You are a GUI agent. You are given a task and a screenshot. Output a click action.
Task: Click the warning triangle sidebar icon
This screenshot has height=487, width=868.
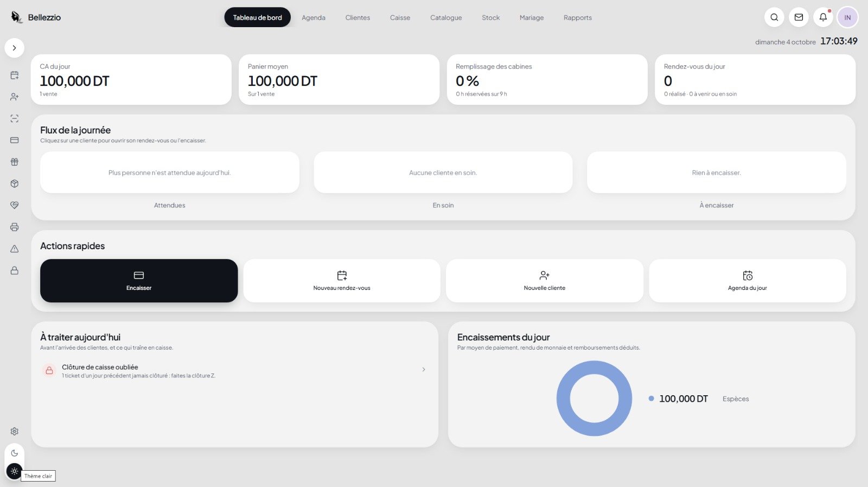pos(15,249)
